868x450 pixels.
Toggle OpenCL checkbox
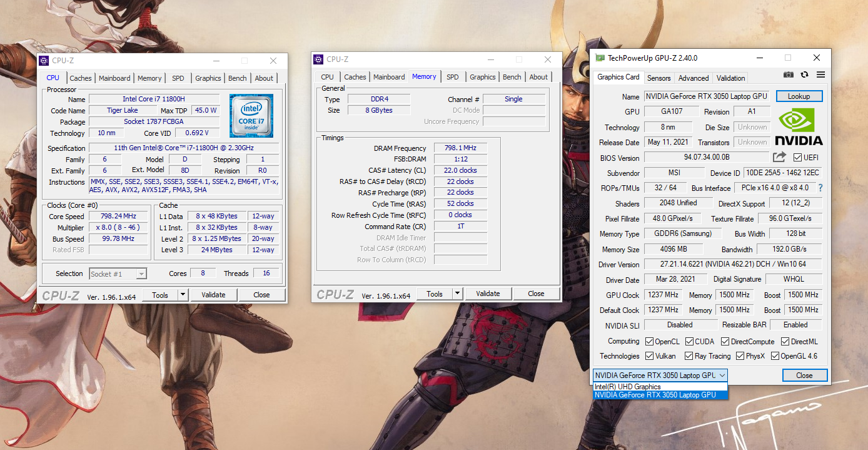click(648, 342)
